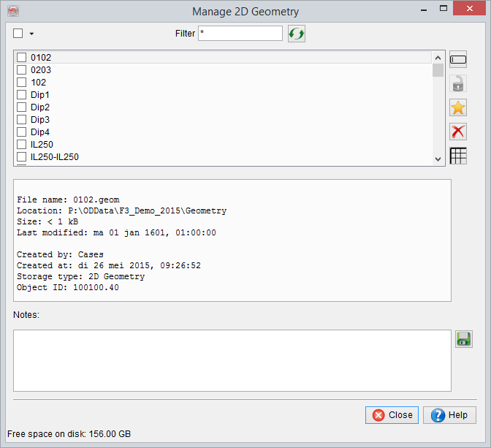The width and height of the screenshot is (491, 448).
Task: Click the app icon in title bar
Action: coord(12,11)
